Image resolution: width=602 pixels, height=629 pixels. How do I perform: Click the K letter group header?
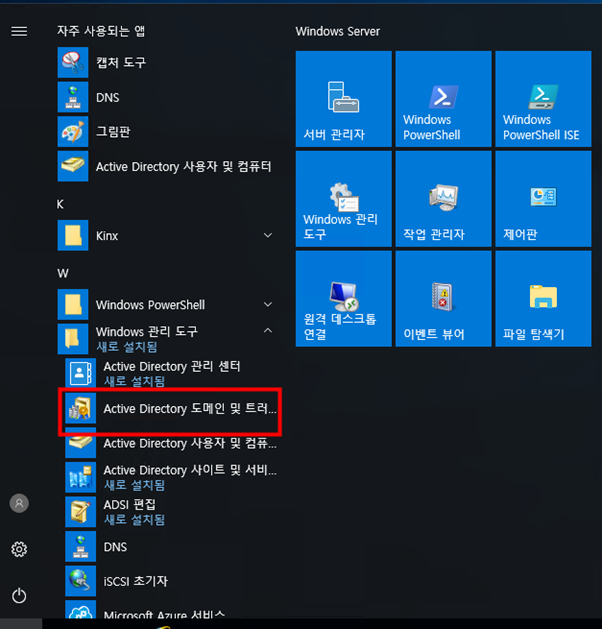point(60,204)
